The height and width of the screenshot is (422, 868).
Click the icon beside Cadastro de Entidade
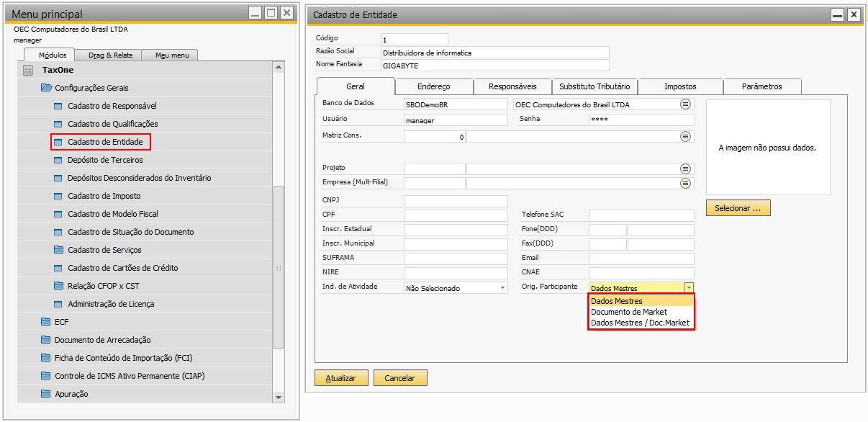tap(59, 142)
